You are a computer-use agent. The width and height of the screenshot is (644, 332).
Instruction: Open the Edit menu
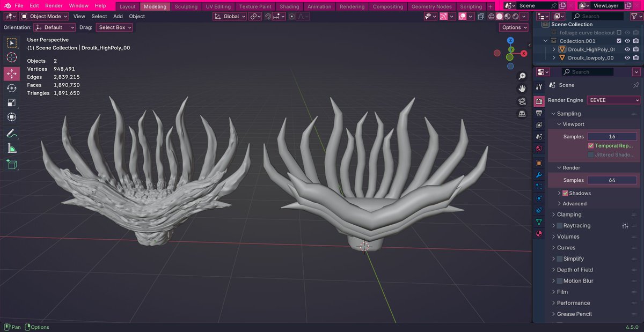coord(35,5)
